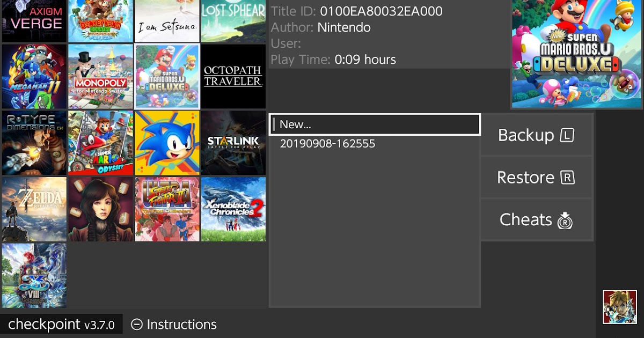The height and width of the screenshot is (338, 644).
Task: Select New Super Mario Bros. U Deluxe grid tile
Action: (167, 76)
